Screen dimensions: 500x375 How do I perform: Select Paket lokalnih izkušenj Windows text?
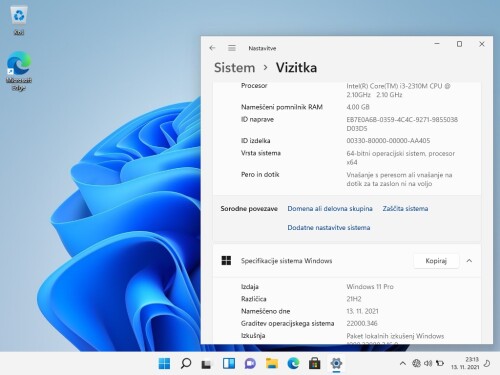(395, 336)
